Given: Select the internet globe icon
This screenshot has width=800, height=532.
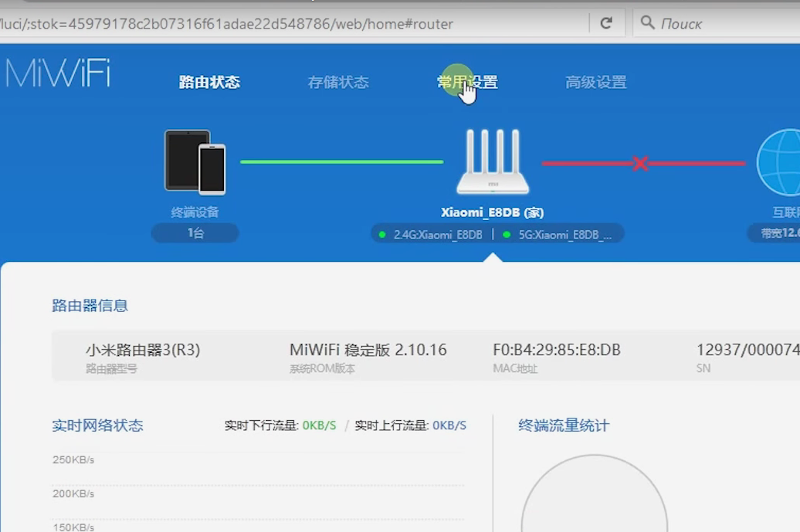Looking at the screenshot, I should click(778, 162).
